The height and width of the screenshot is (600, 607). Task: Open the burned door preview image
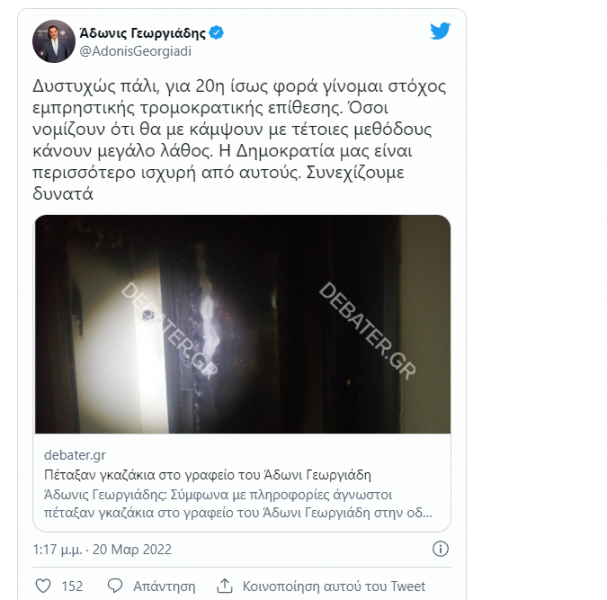(x=243, y=324)
